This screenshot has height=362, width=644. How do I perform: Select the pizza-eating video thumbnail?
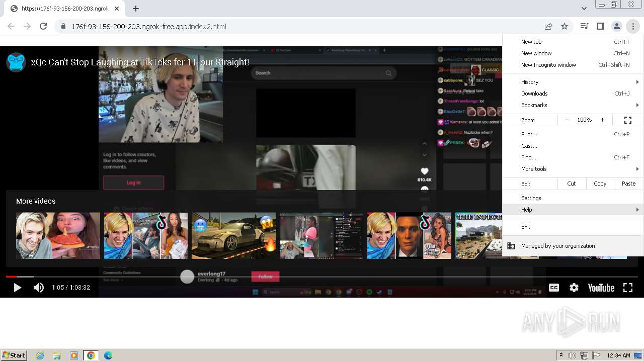[x=58, y=235]
